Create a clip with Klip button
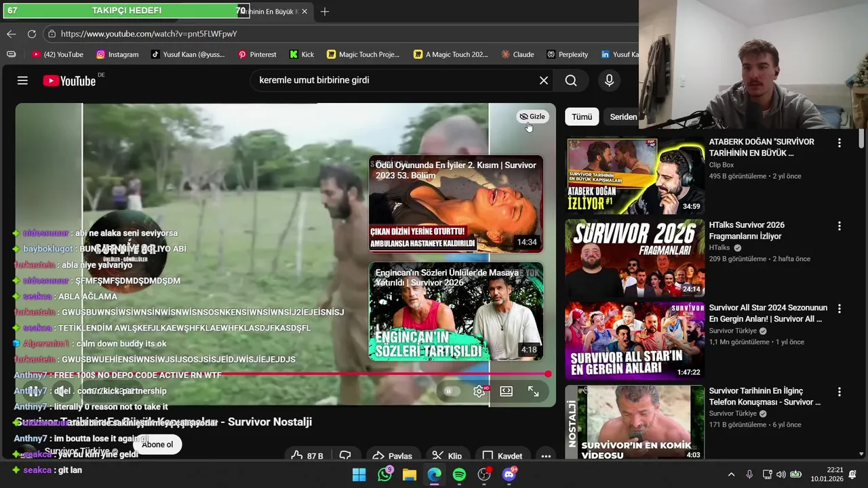 tap(448, 455)
